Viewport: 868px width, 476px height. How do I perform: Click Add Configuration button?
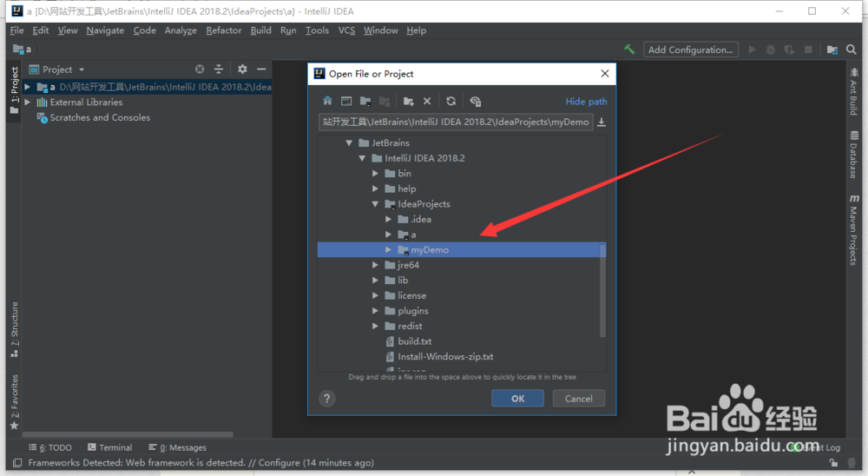[x=690, y=50]
